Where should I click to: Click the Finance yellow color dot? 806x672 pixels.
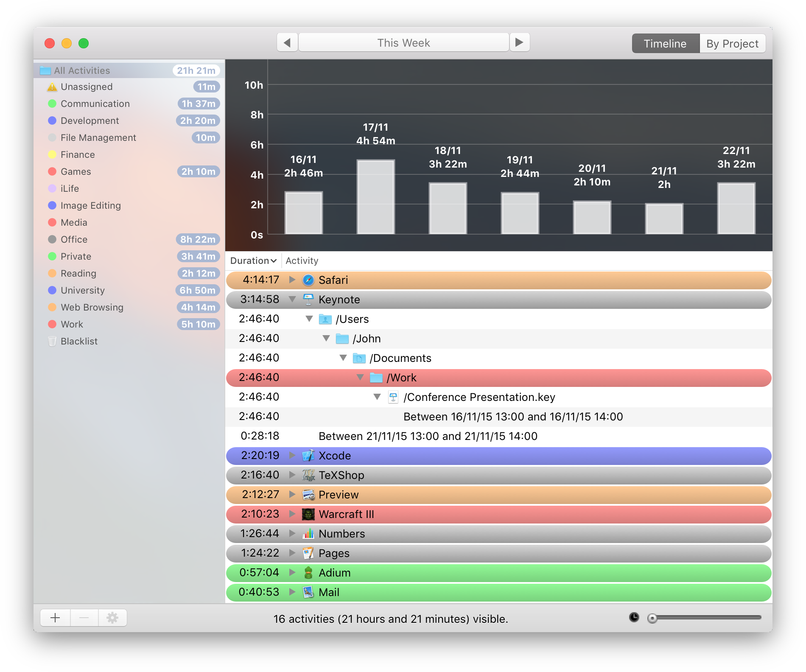(52, 154)
